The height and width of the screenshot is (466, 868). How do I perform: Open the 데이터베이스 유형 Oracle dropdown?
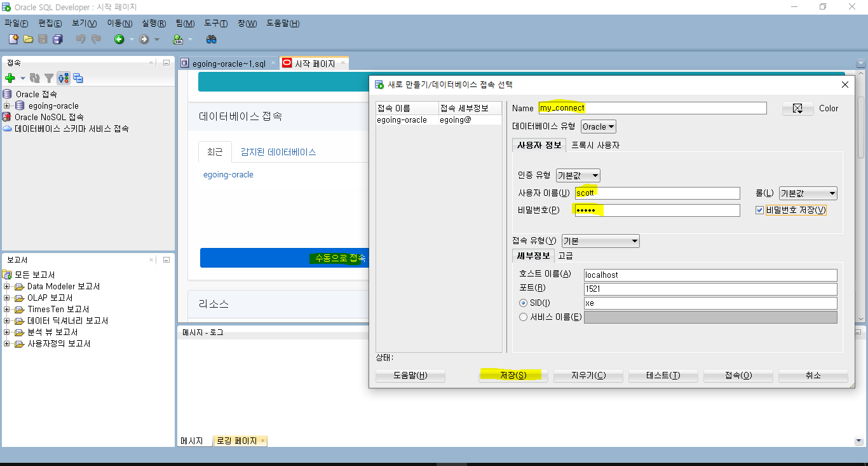coord(598,127)
